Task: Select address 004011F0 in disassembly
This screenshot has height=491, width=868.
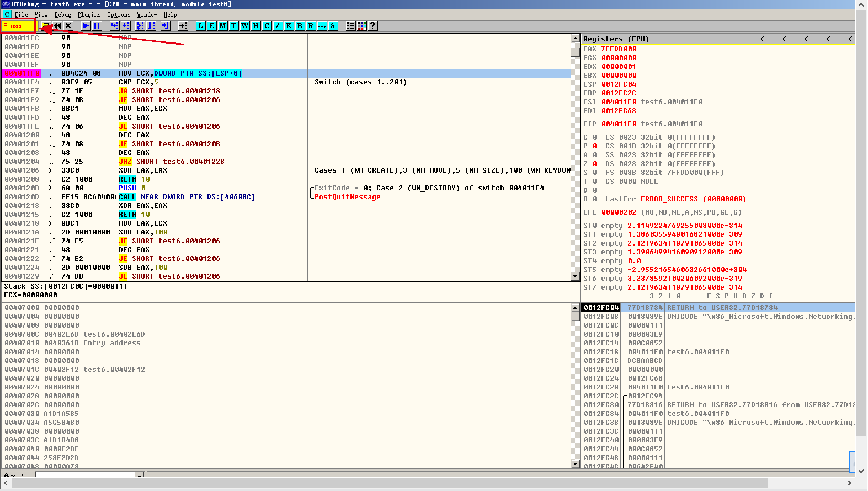Action: pyautogui.click(x=22, y=73)
